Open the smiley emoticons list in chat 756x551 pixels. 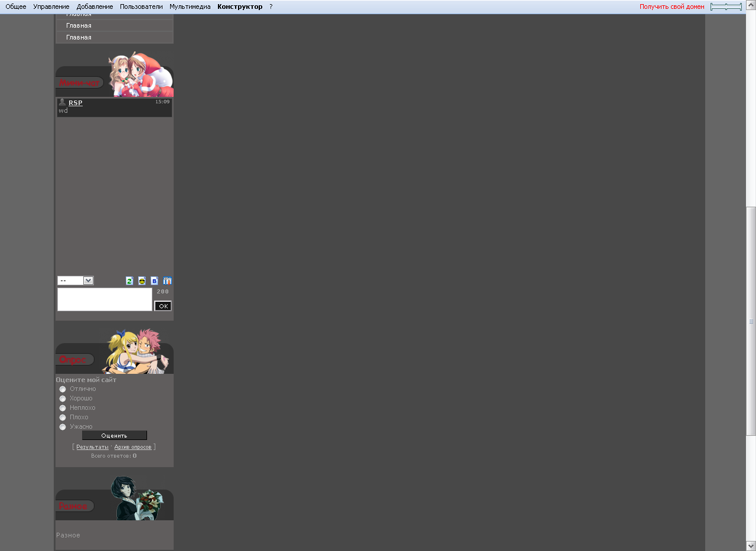[142, 281]
